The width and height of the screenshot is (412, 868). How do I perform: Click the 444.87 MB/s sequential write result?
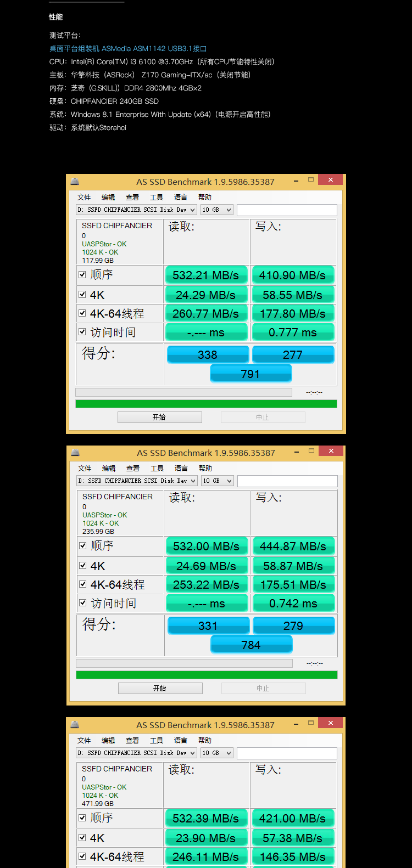[293, 546]
